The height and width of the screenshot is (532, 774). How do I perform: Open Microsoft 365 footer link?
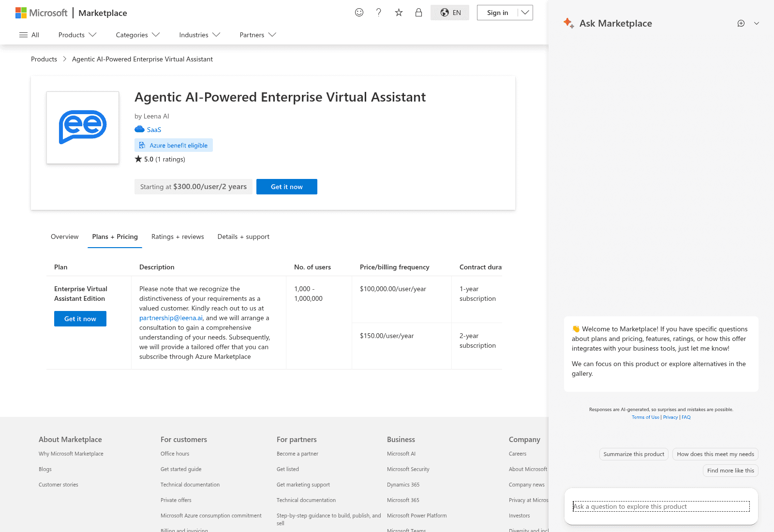coord(403,500)
